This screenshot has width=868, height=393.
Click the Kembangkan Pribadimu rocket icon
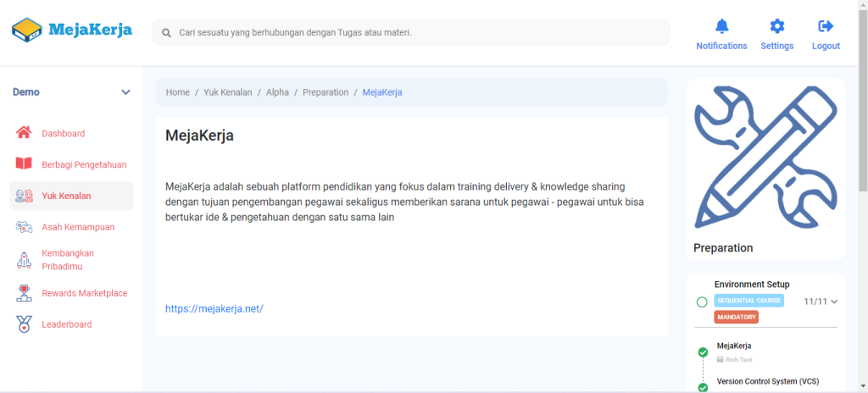24,260
